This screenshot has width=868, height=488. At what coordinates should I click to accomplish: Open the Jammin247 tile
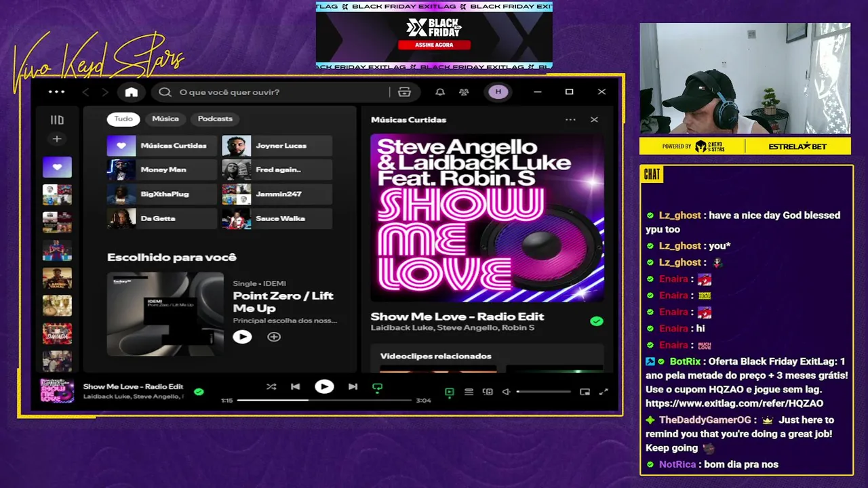click(277, 195)
